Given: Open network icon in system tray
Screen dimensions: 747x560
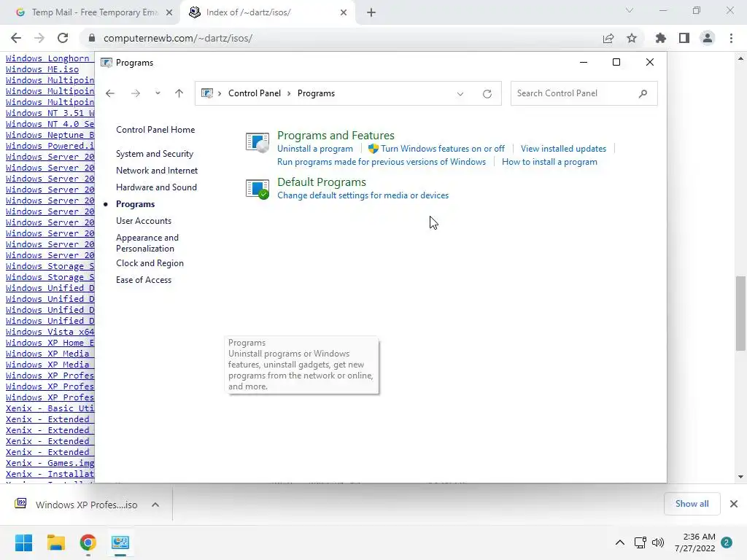Looking at the screenshot, I should point(640,542).
